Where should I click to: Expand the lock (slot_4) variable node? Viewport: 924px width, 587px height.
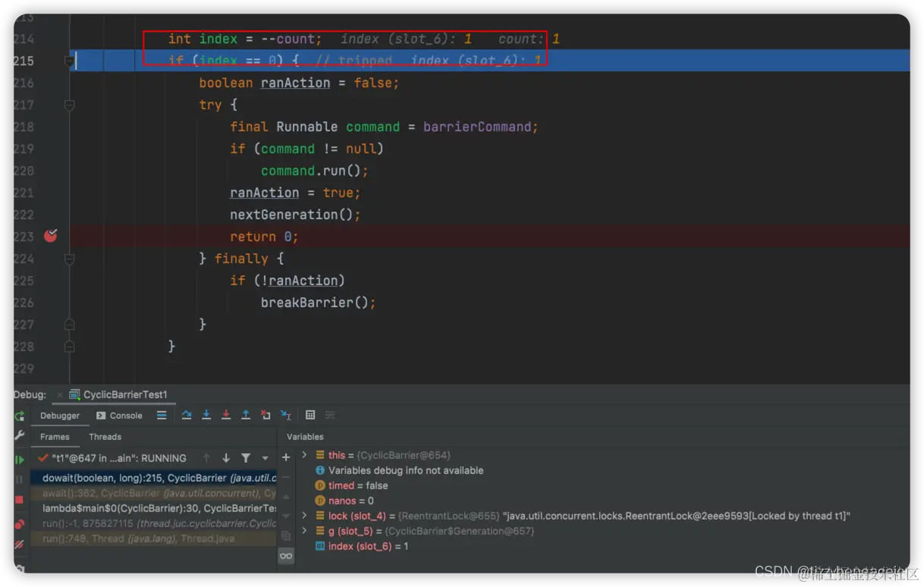tap(304, 516)
